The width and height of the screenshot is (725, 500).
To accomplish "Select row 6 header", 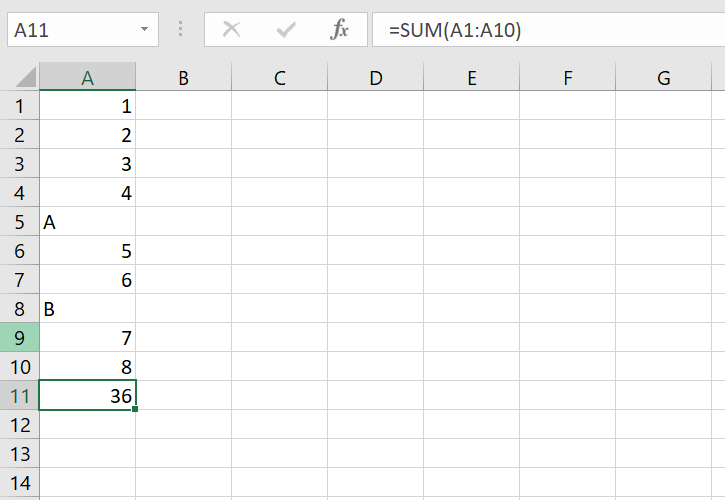I will click(x=19, y=251).
